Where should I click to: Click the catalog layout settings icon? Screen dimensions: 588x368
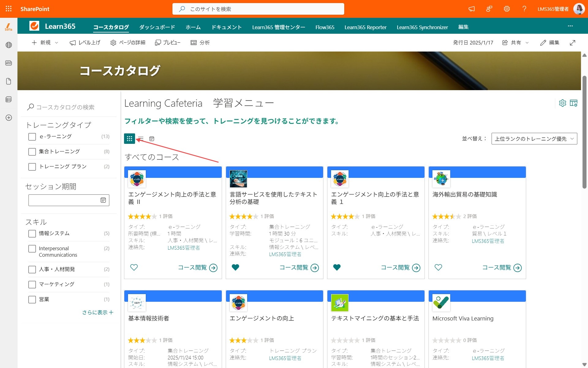pos(574,103)
